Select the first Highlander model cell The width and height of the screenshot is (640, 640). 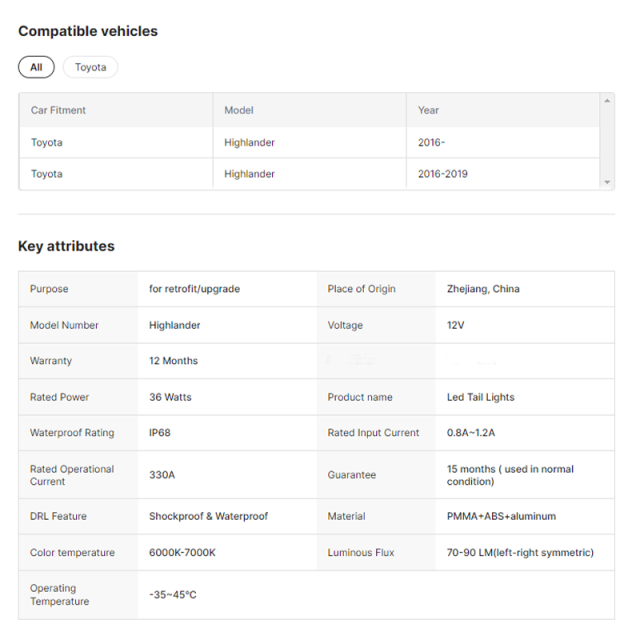[x=249, y=142]
